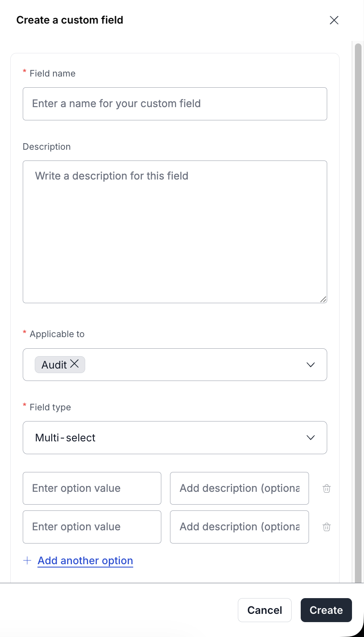Click the first Enter option value field

[92, 489]
